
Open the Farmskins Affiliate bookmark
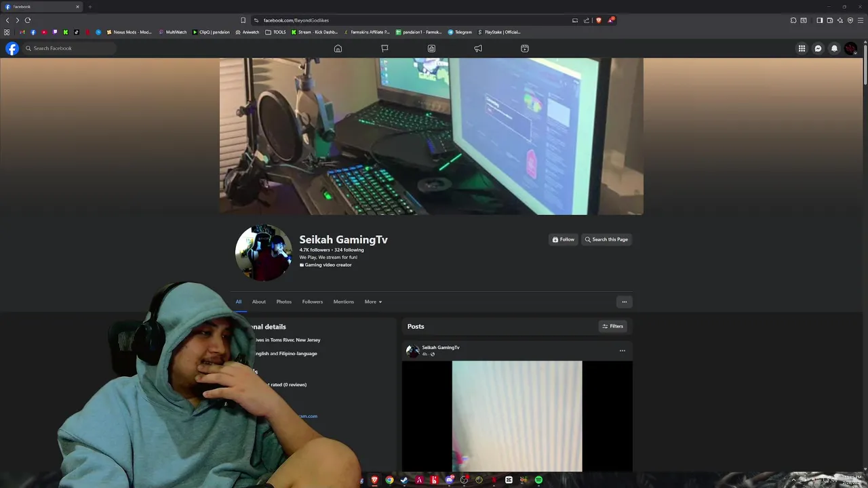pyautogui.click(x=367, y=32)
